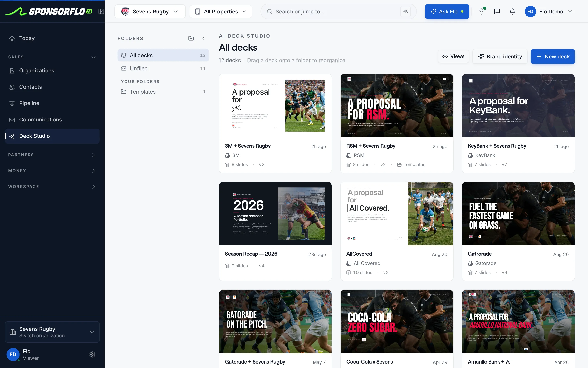Screen dimensions: 588x368
Task: Click the Ask Flo button
Action: pos(447,11)
